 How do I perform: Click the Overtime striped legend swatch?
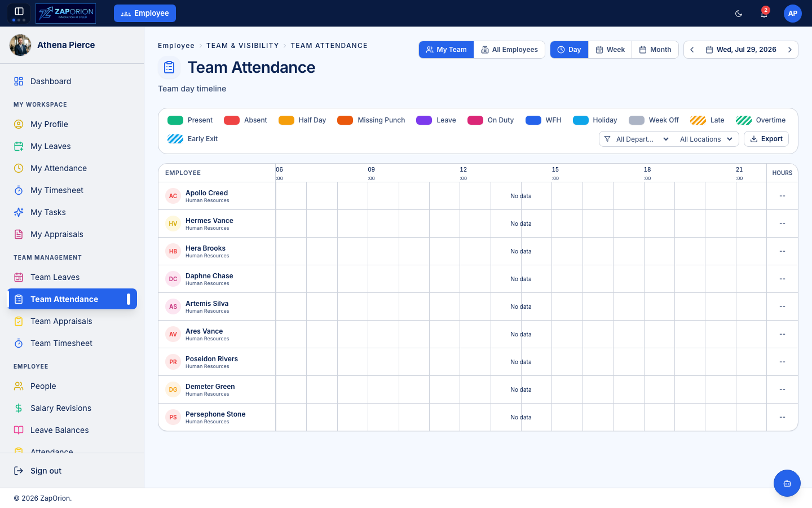click(744, 120)
